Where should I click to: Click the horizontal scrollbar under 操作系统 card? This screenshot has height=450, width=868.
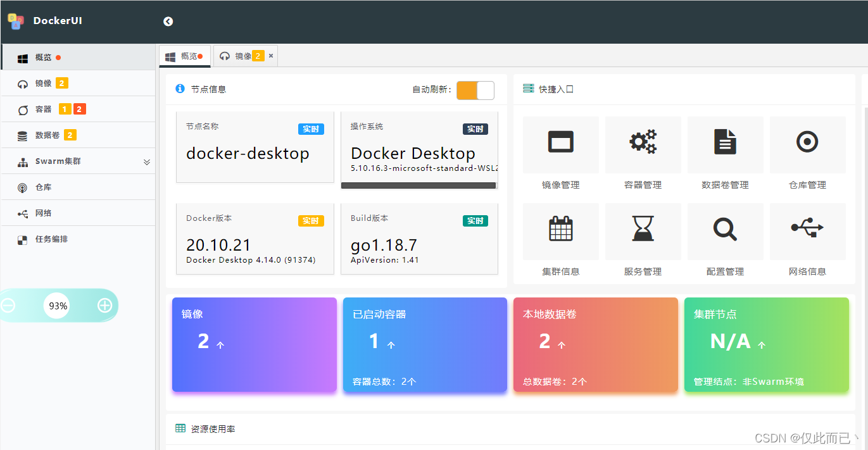click(x=418, y=185)
